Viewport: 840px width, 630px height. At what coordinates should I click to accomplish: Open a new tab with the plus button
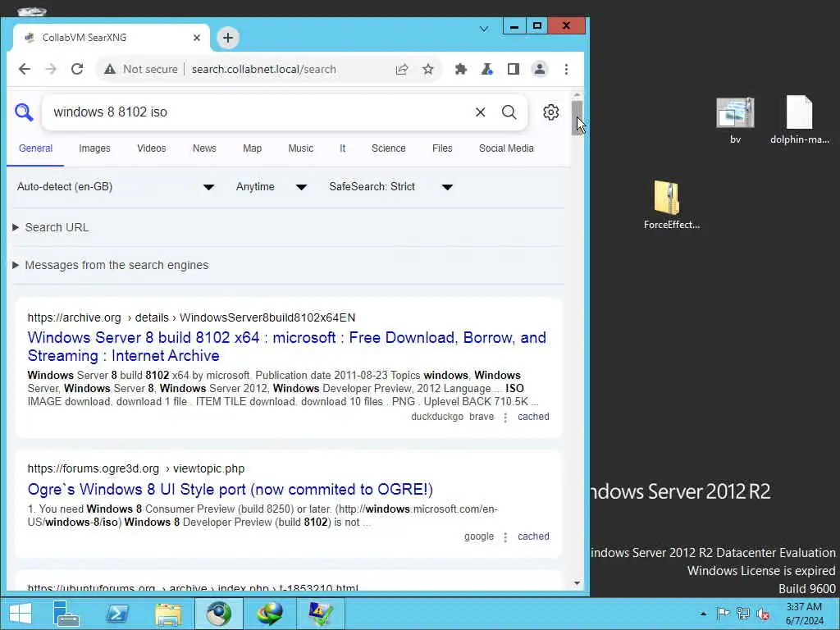pyautogui.click(x=228, y=38)
